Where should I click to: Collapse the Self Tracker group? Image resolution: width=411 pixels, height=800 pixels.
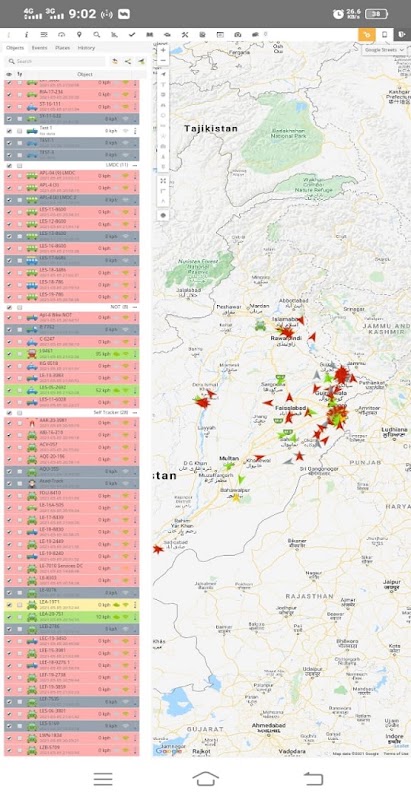click(135, 412)
